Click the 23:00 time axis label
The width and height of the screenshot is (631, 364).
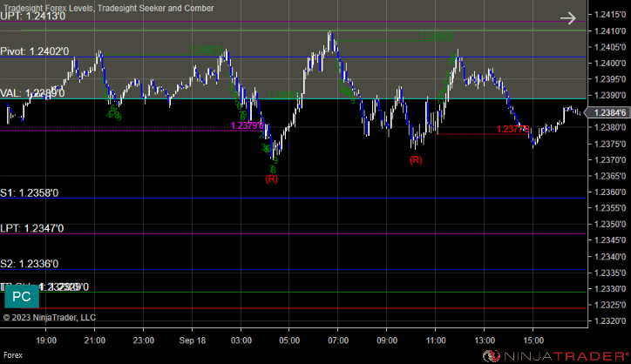coord(144,340)
